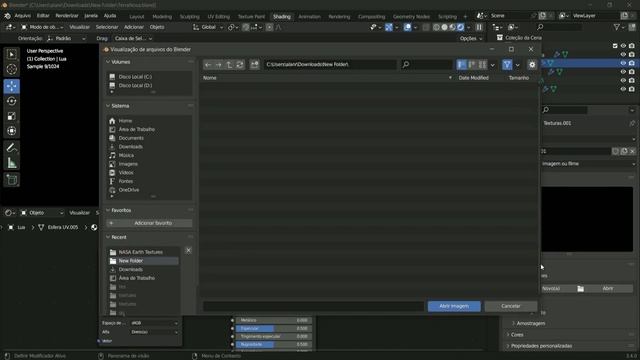Toggle viewport overlays
The height and width of the screenshot is (360, 640).
407,27
